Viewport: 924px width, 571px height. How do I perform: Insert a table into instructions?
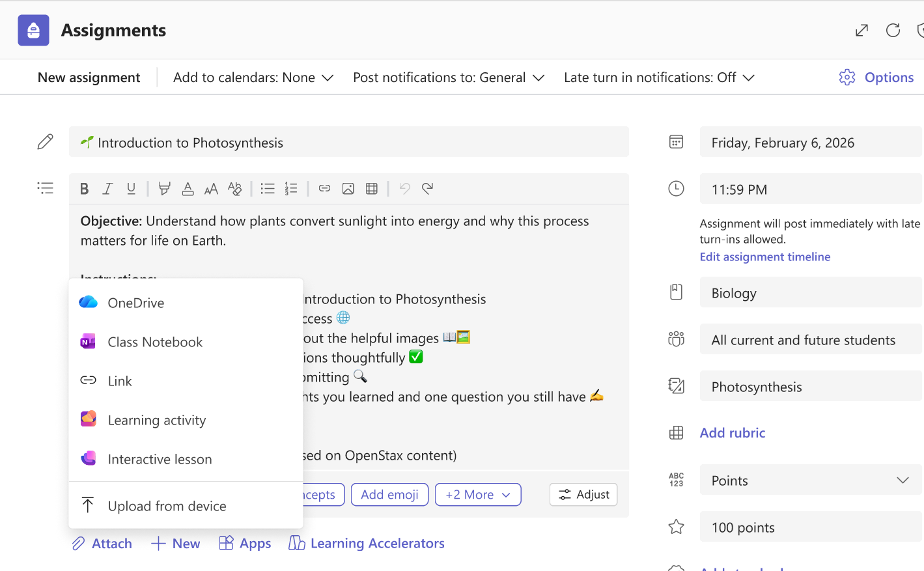click(x=371, y=189)
